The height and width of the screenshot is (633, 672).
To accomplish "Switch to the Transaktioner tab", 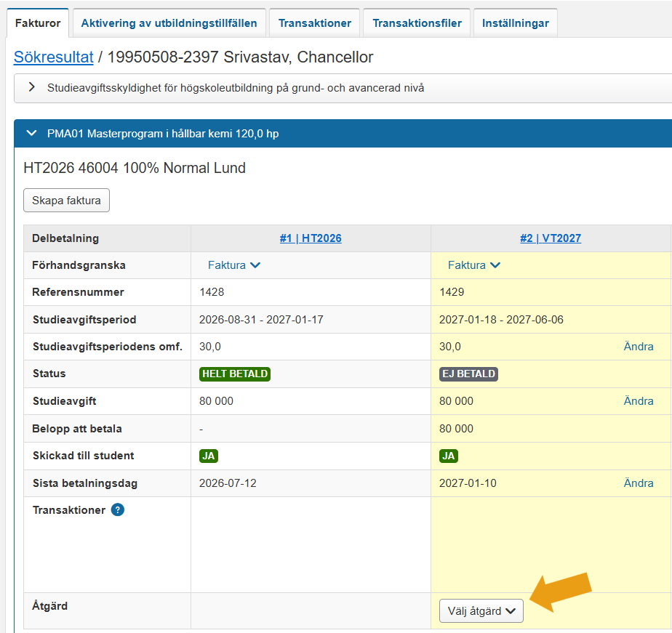I will [x=315, y=23].
